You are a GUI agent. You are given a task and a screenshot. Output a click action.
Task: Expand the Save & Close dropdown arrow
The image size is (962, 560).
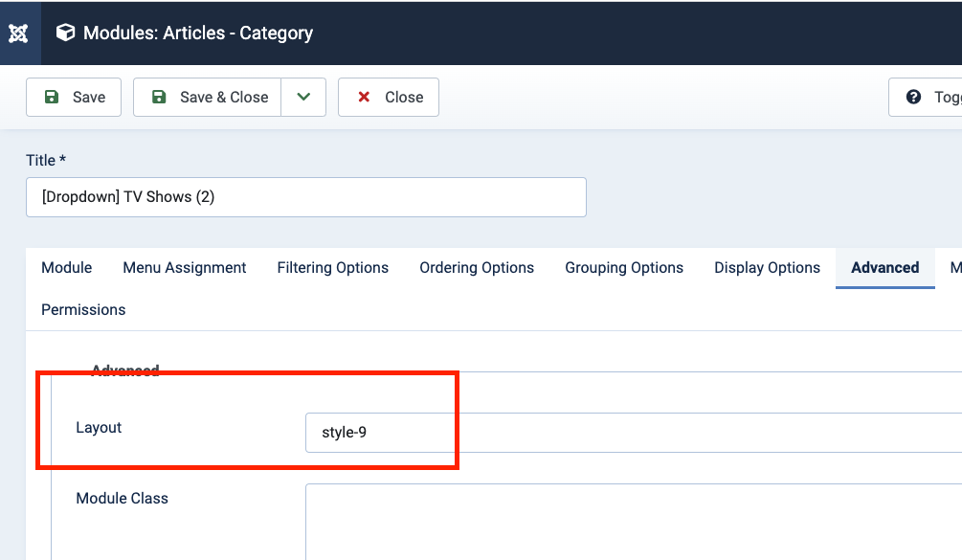(303, 97)
